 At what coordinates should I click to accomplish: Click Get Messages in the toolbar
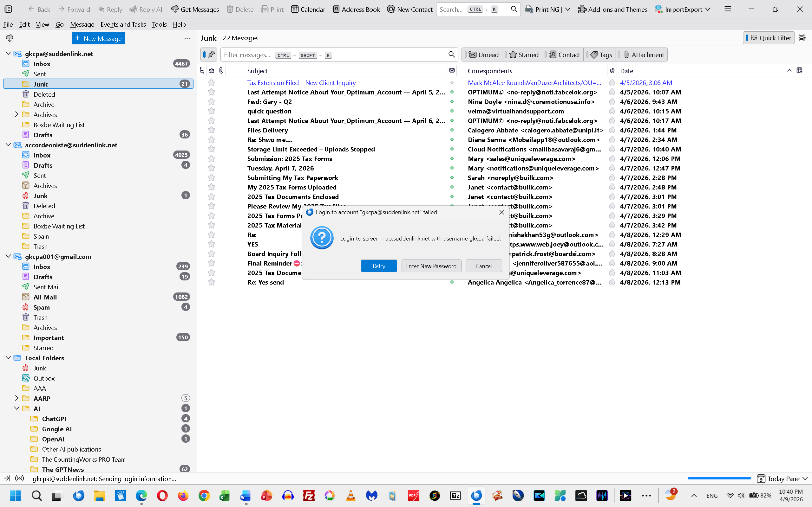pos(195,10)
